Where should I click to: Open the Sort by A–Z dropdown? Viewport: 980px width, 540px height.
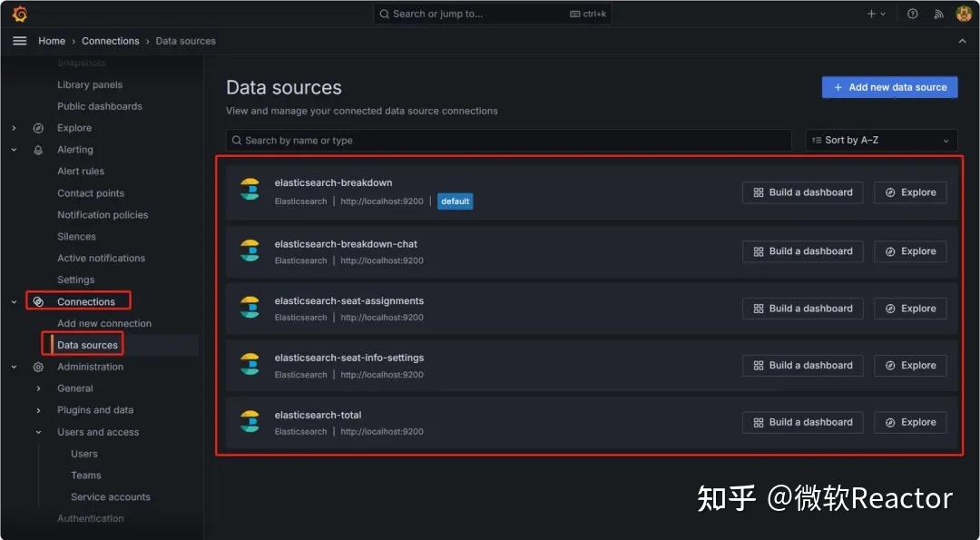click(879, 139)
